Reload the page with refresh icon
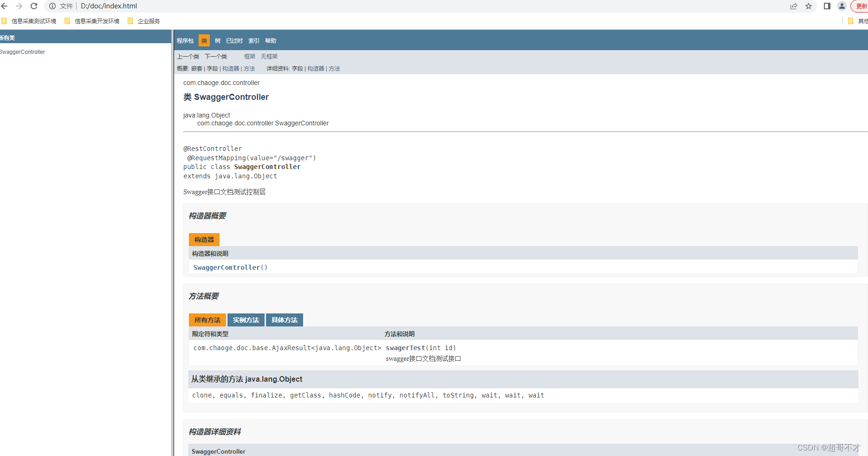This screenshot has height=456, width=868. [34, 6]
